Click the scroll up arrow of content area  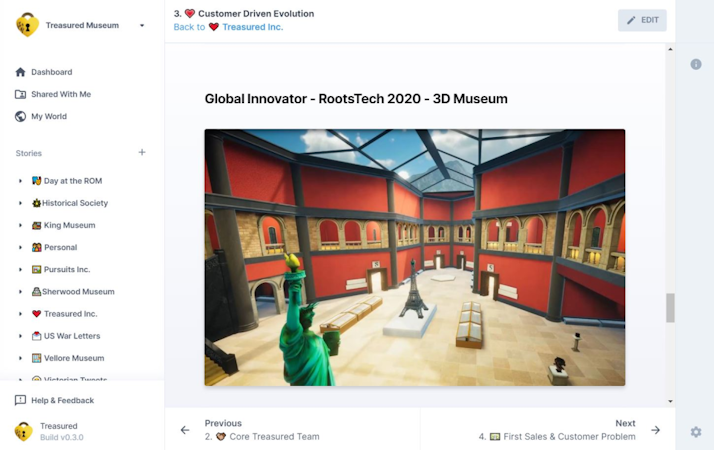pyautogui.click(x=670, y=49)
